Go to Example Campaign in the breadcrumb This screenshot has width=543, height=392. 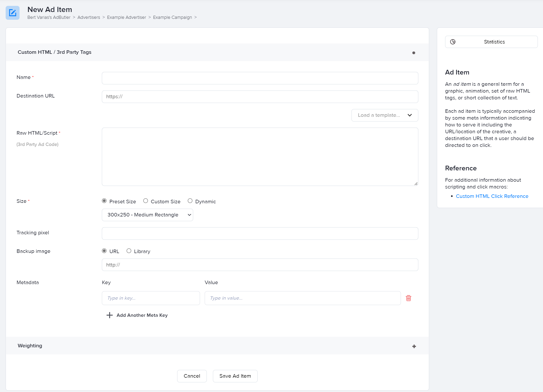pyautogui.click(x=172, y=17)
